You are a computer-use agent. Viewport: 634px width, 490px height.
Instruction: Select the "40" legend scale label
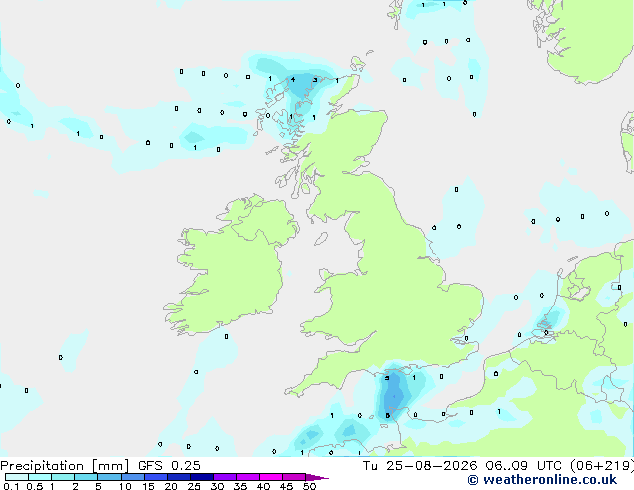(x=263, y=486)
